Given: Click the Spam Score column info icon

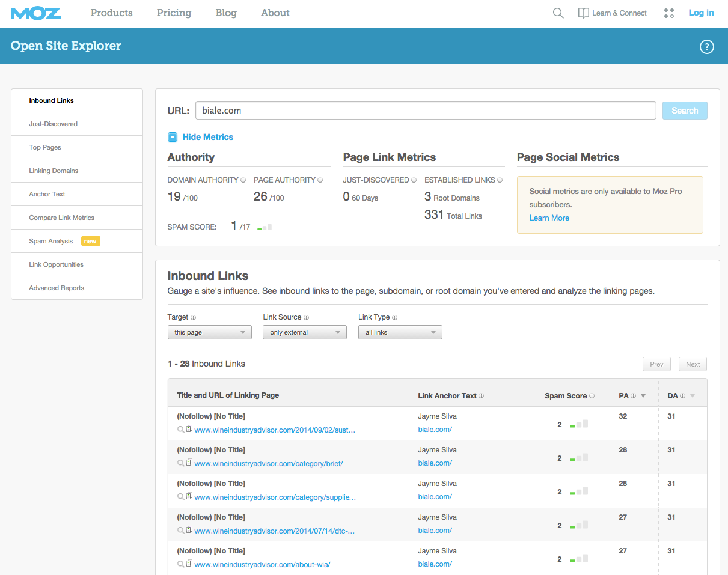Looking at the screenshot, I should click(592, 396).
